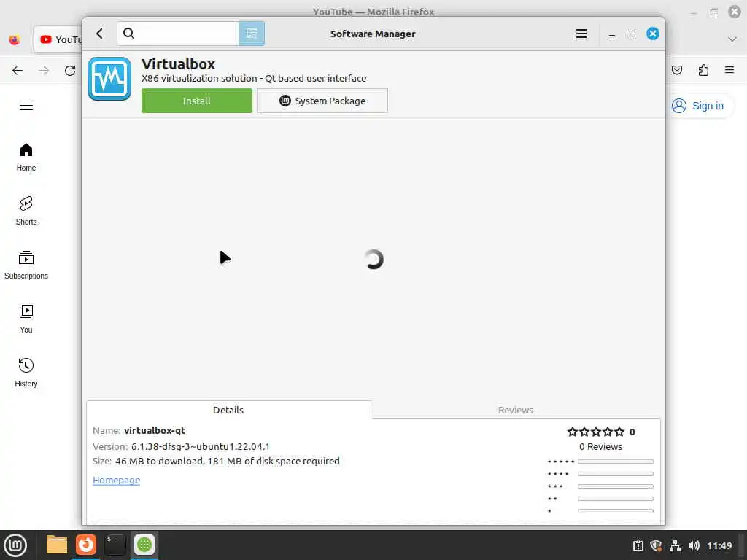Open YouTube Subscriptions in Firefox

26,265
